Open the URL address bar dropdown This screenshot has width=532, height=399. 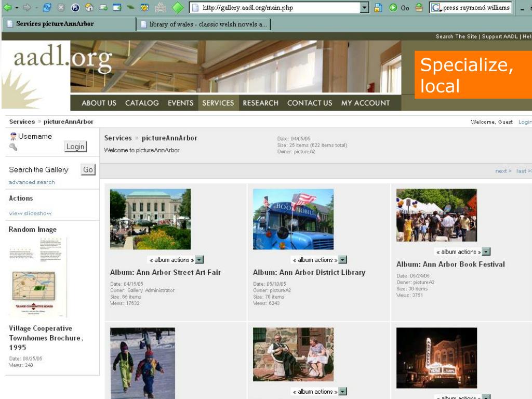click(364, 7)
